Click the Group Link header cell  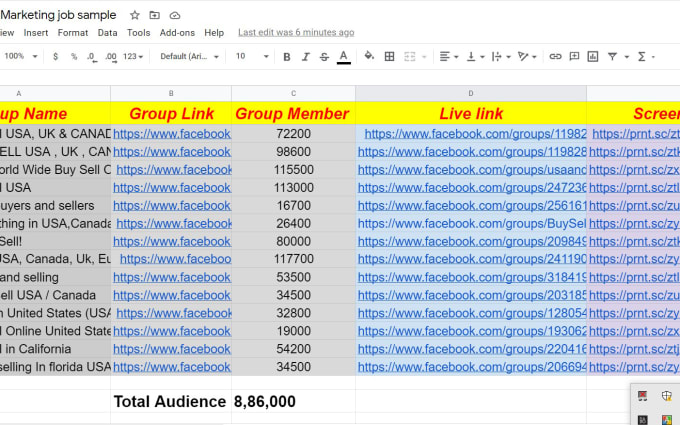tap(171, 113)
